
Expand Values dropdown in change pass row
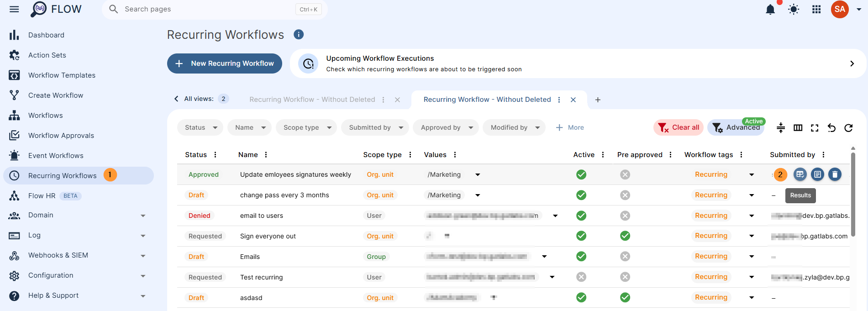pyautogui.click(x=478, y=195)
